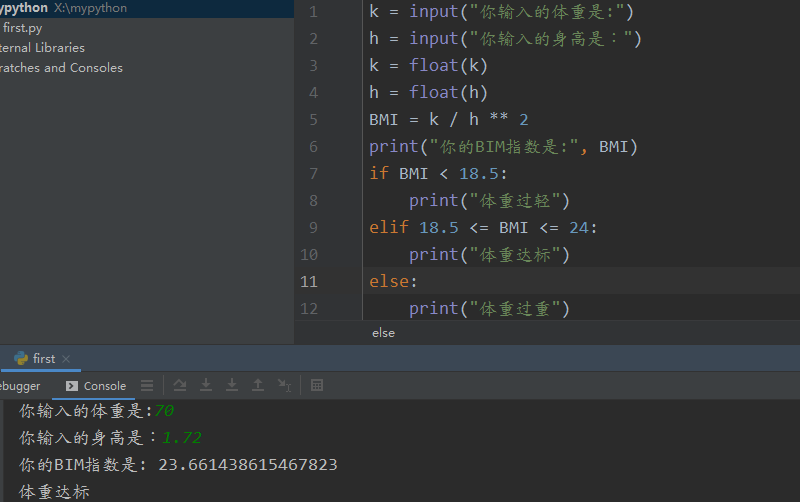Click the console input value 70
The image size is (800, 502).
164,411
